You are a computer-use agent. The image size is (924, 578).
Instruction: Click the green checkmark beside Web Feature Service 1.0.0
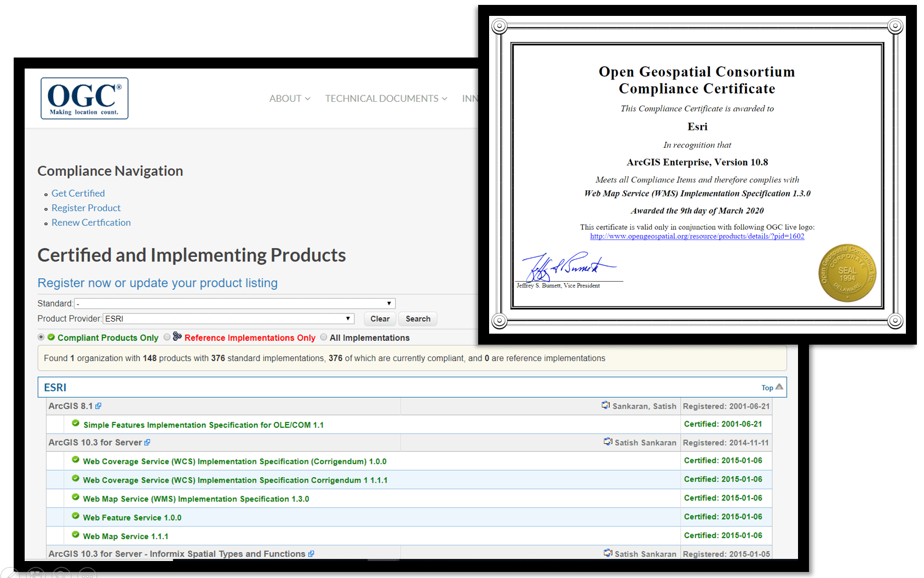75,515
